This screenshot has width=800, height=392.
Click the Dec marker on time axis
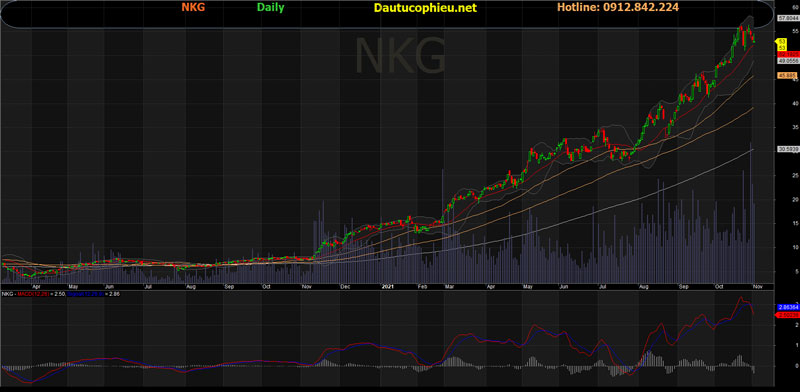[345, 287]
